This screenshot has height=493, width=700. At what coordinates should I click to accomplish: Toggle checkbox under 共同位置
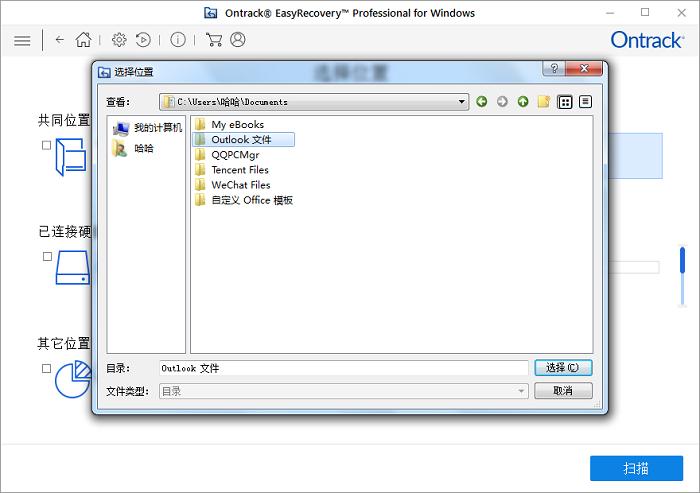click(46, 145)
